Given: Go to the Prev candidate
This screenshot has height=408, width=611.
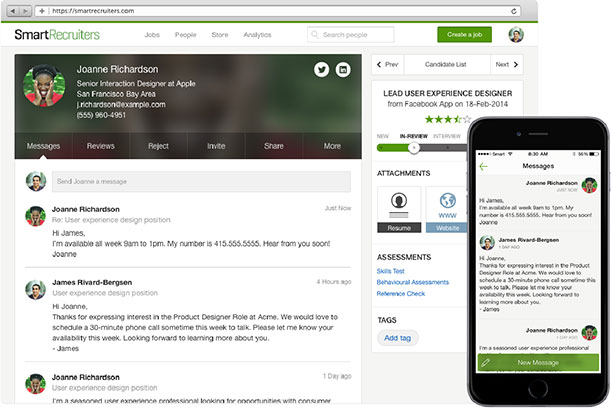Looking at the screenshot, I should [388, 64].
